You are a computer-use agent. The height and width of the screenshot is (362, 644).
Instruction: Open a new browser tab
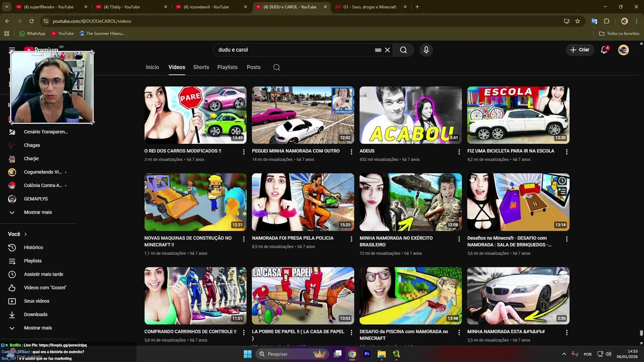[x=417, y=7]
